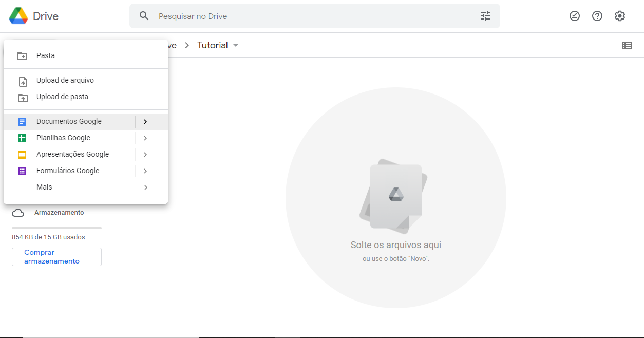Click the Google Drive logo
The image size is (644, 338).
(x=18, y=16)
